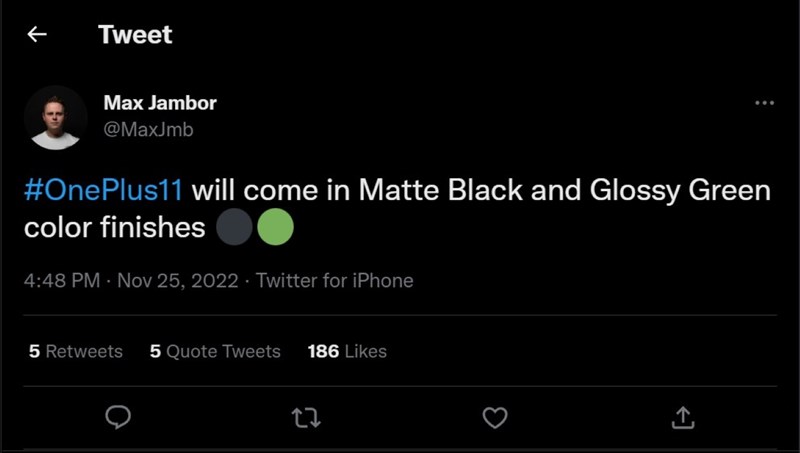Go back using the left arrow
Image resolution: width=800 pixels, height=453 pixels.
pyautogui.click(x=37, y=35)
